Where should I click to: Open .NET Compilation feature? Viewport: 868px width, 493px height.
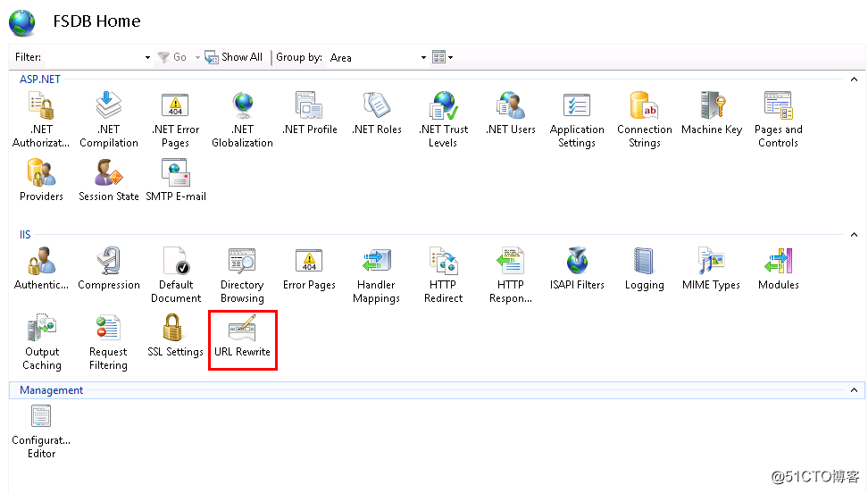click(x=109, y=120)
